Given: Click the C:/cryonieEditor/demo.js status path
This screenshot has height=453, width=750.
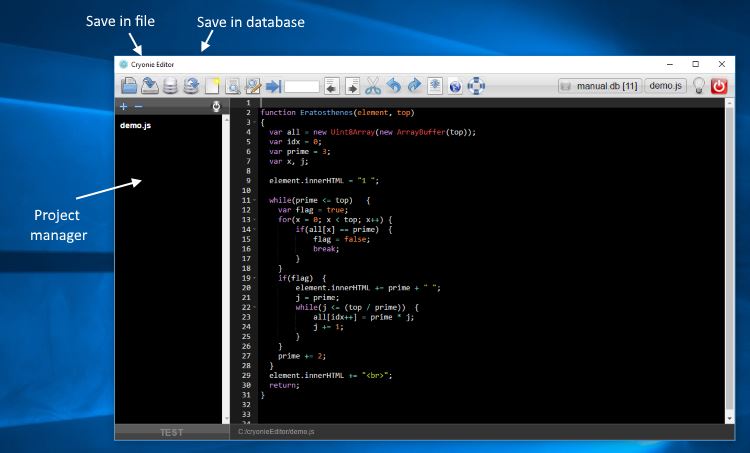Looking at the screenshot, I should click(x=276, y=431).
